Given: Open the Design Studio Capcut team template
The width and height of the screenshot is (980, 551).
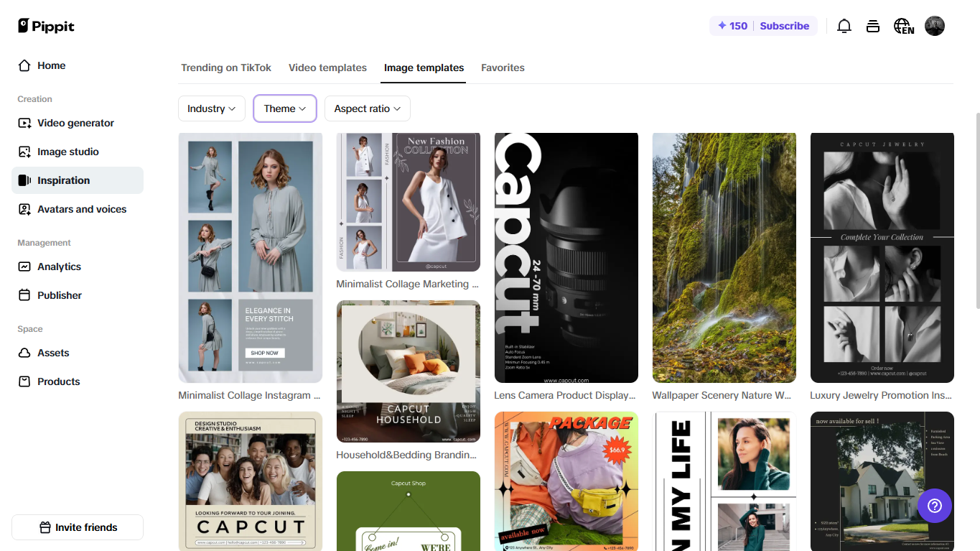Looking at the screenshot, I should coord(251,481).
